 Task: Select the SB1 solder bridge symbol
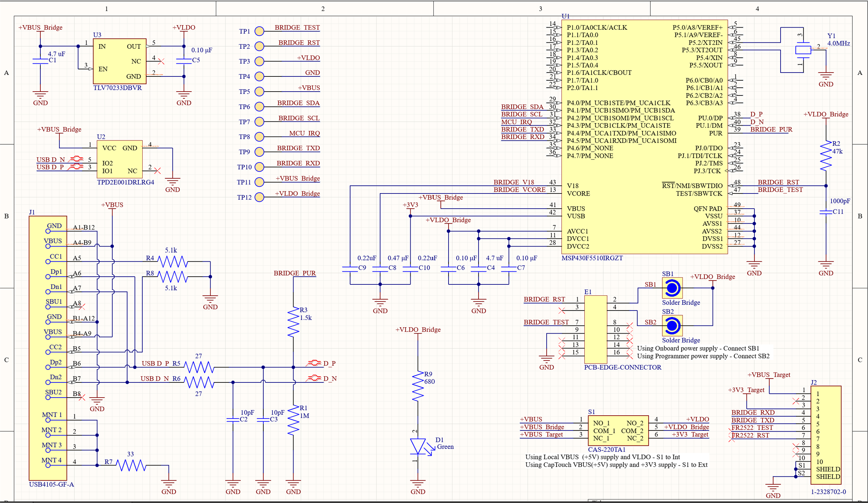point(672,288)
